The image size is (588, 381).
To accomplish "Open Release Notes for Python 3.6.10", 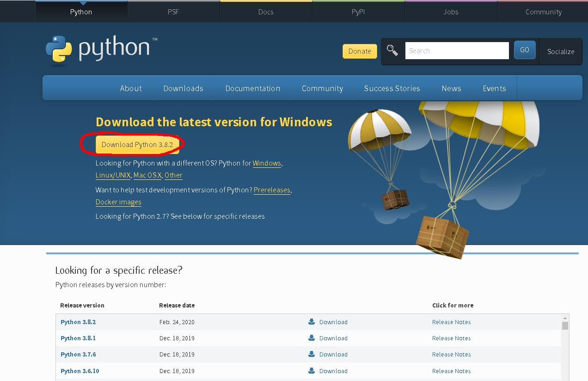I will (452, 371).
